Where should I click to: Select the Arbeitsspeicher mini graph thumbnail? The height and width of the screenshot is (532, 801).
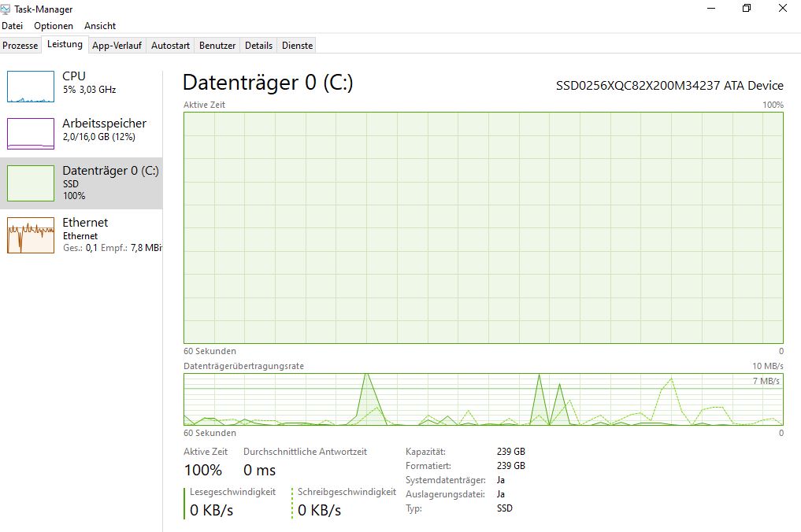point(31,133)
